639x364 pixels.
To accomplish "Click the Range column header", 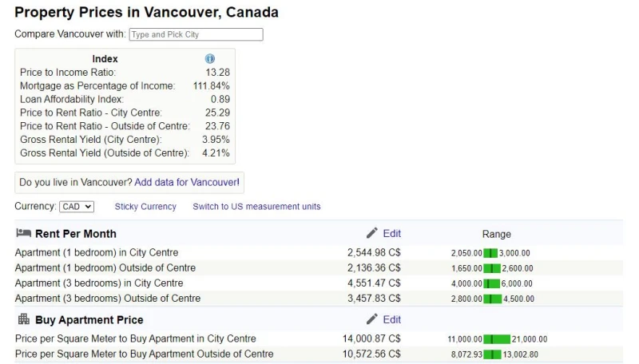I will 496,234.
